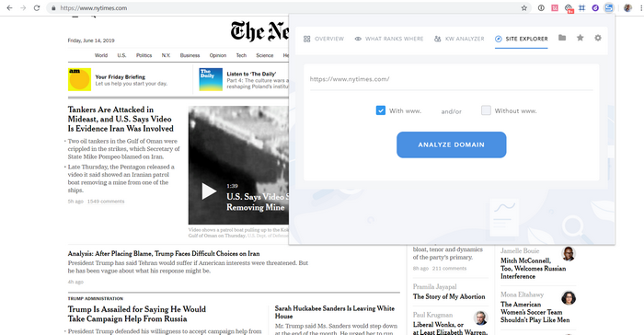Click the domain URL input field

coord(452,79)
